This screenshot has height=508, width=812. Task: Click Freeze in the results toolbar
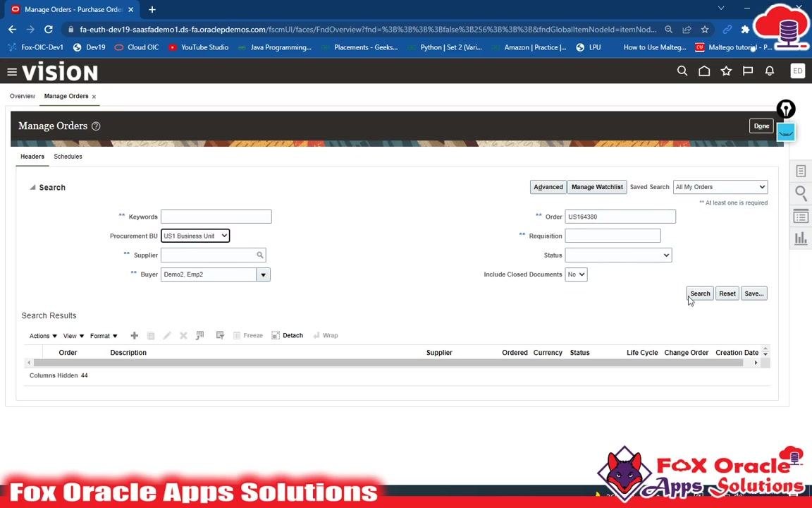[x=248, y=335]
